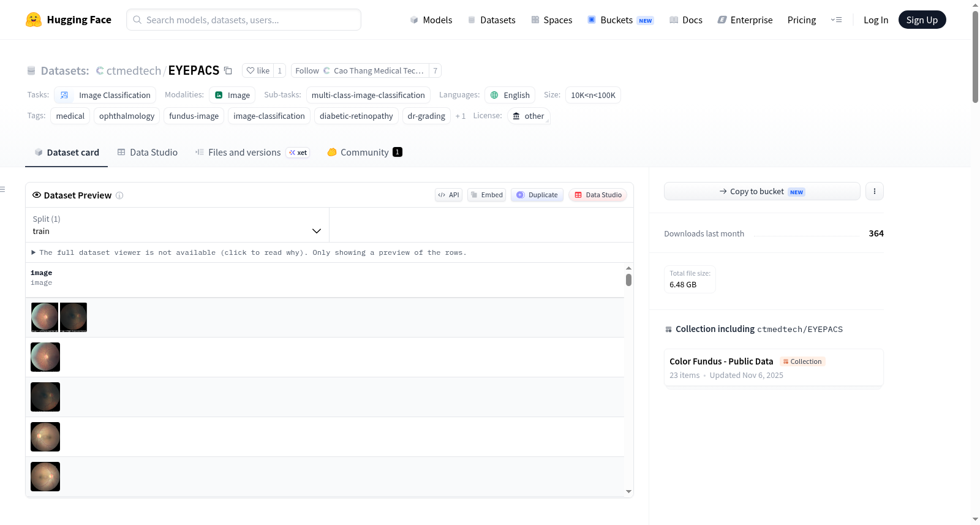The image size is (980, 525).
Task: Copy dataset name with the copy icon
Action: pos(228,70)
